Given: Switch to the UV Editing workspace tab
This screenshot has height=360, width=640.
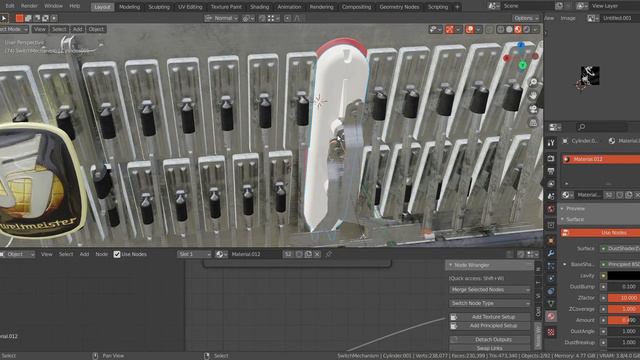Looking at the screenshot, I should coord(190,7).
